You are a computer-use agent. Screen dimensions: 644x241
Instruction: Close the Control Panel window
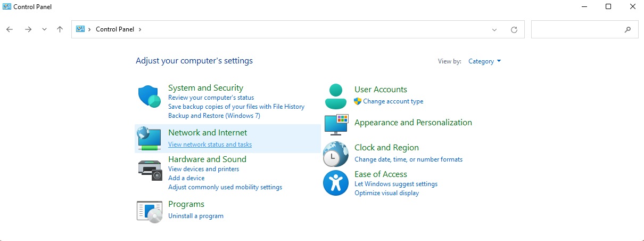coord(632,7)
